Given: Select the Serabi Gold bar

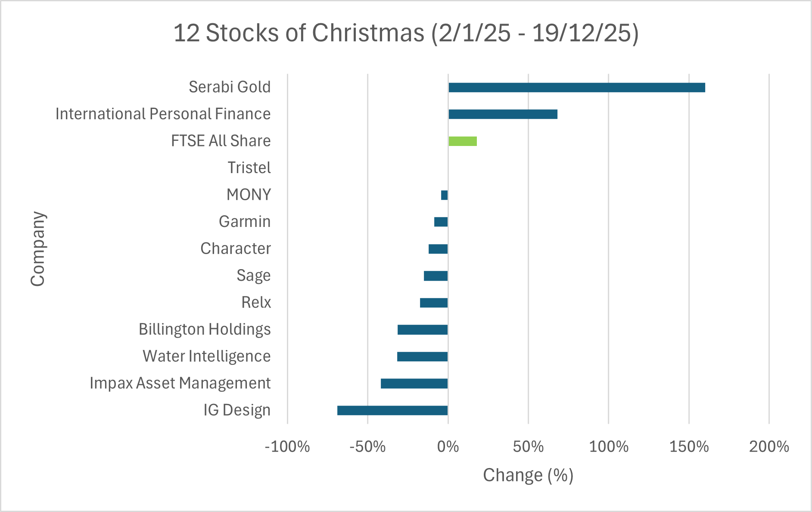Looking at the screenshot, I should click(576, 87).
